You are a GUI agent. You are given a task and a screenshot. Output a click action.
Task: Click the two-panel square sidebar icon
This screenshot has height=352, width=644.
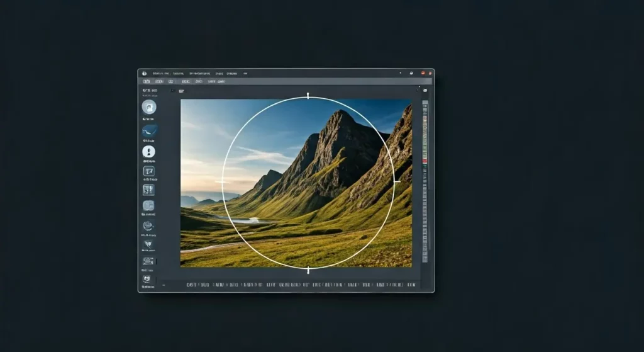(149, 190)
